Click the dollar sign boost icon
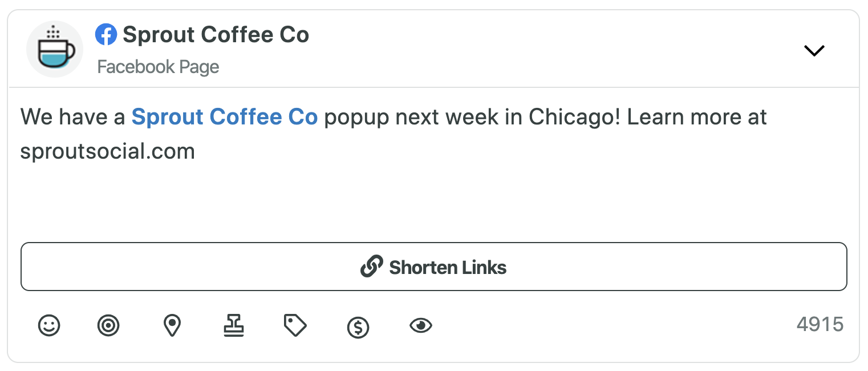The width and height of the screenshot is (868, 371). [358, 328]
